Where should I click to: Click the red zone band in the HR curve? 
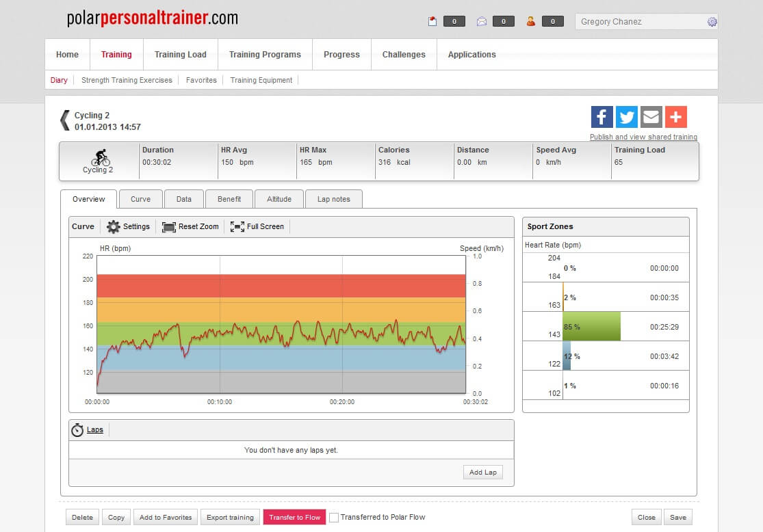[281, 286]
